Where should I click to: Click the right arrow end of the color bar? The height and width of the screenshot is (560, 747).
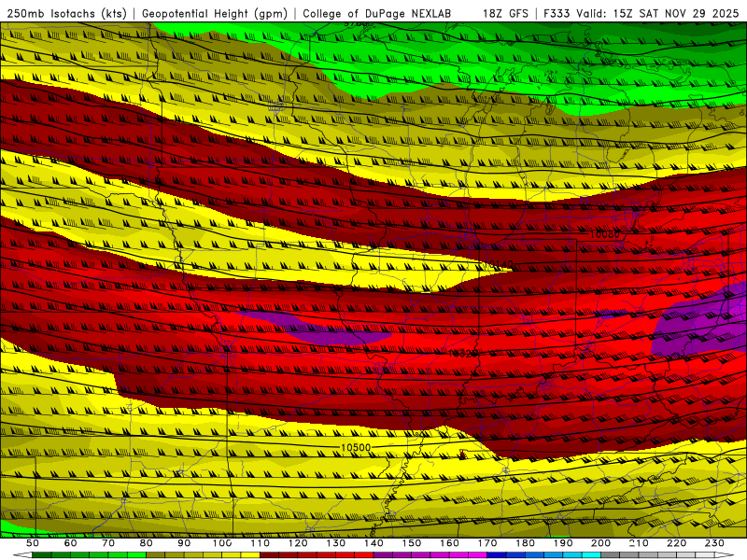[725, 554]
